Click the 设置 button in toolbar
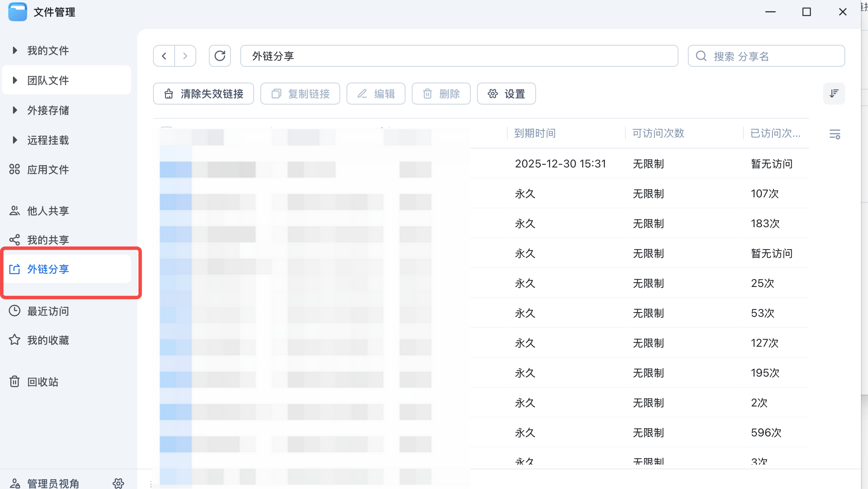Screen dimensions: 868x489 coord(506,94)
